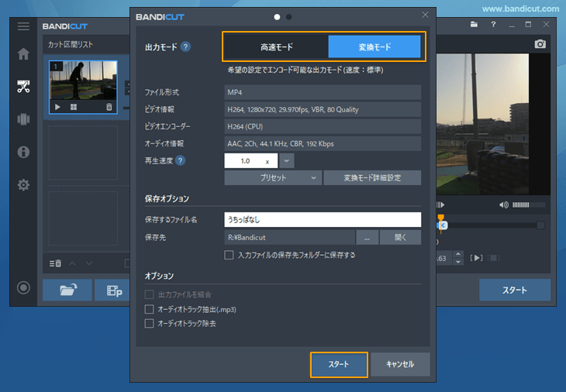Screen dimensions: 566x392
Task: Delete segment 1 with trash icon
Action: point(109,107)
